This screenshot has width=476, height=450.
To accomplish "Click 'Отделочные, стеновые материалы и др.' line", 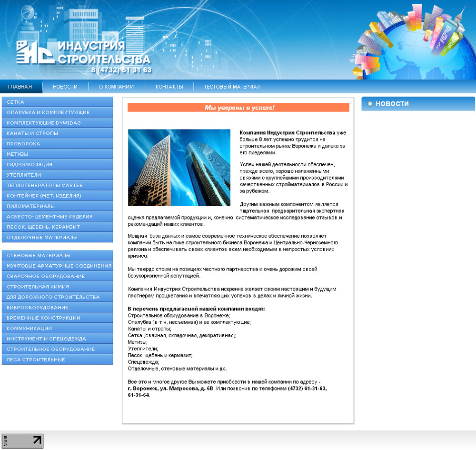I will (177, 369).
